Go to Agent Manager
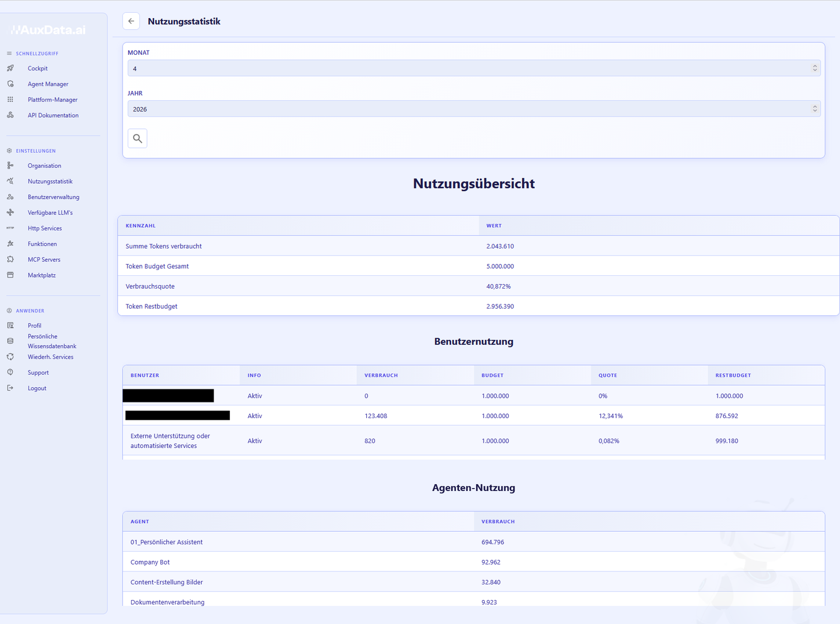 [48, 84]
